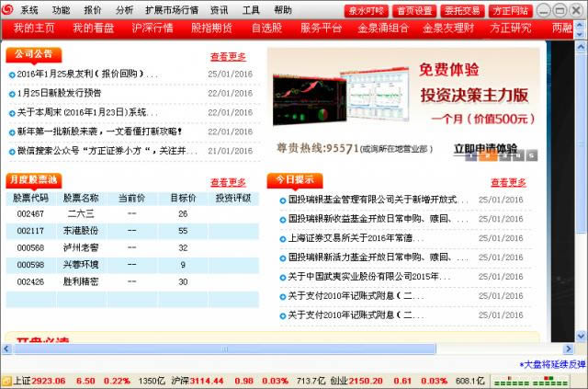Click the 首页设置 button
Image resolution: width=588 pixels, height=389 pixels.
(413, 10)
